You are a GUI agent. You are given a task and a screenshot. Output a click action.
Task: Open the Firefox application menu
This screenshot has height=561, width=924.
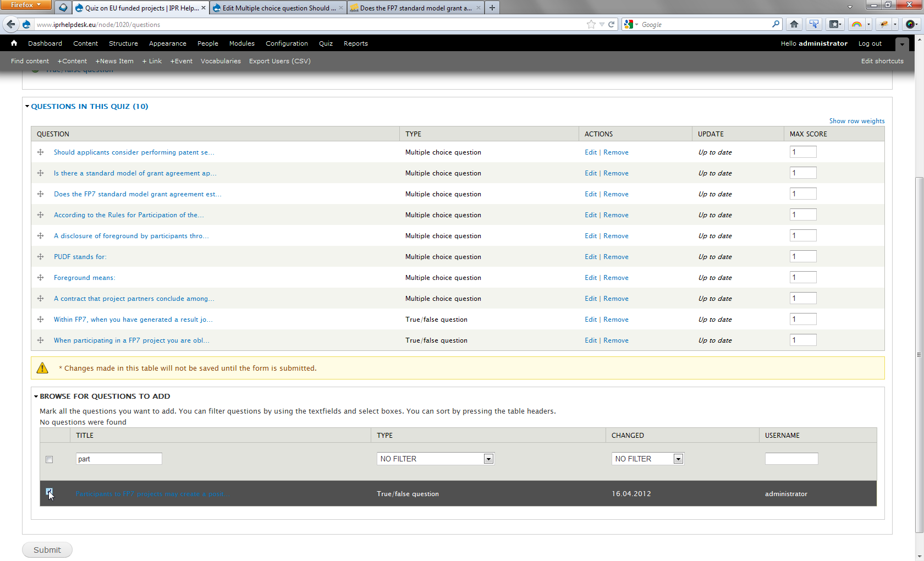(x=26, y=5)
